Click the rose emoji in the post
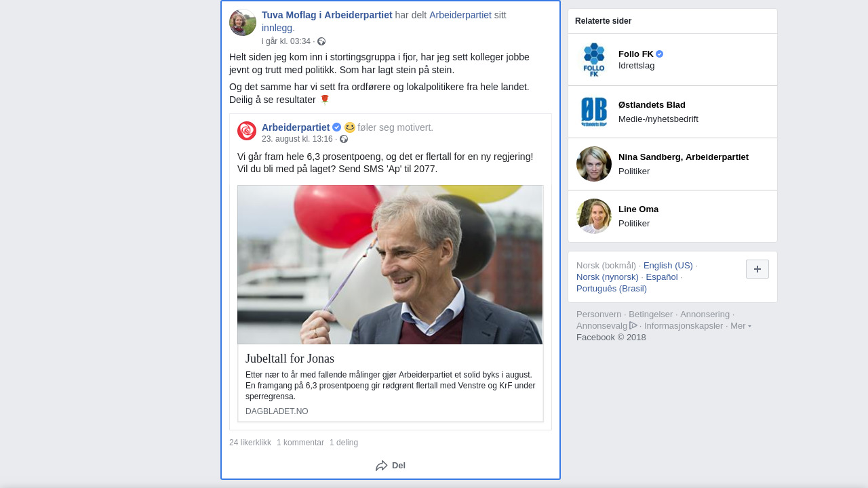 (325, 100)
